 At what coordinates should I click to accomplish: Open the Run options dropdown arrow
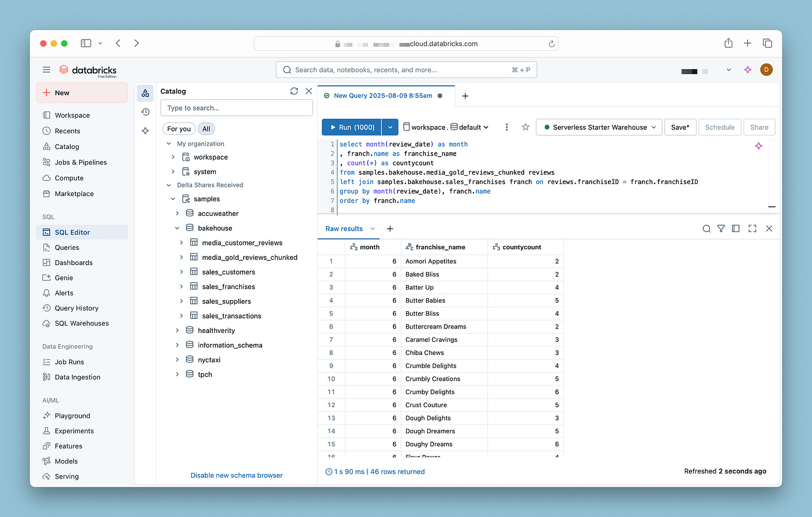coord(390,127)
